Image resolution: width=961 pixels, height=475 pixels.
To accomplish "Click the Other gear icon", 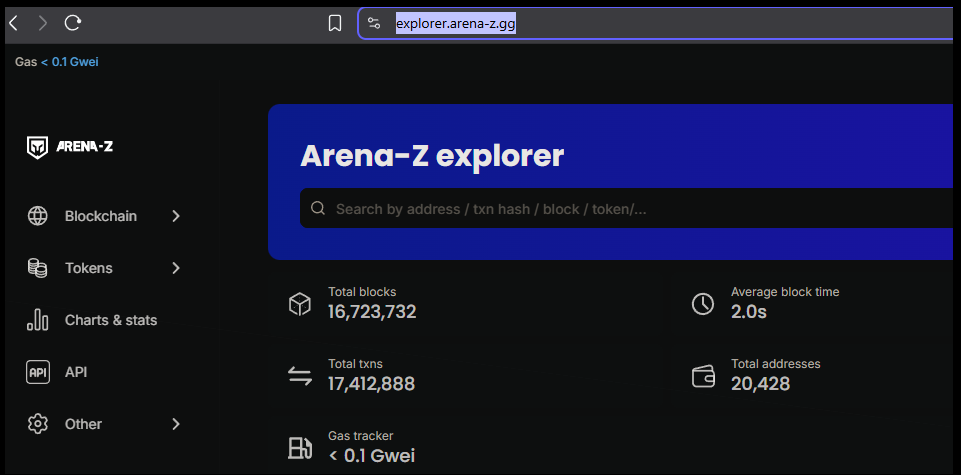I will click(x=38, y=424).
